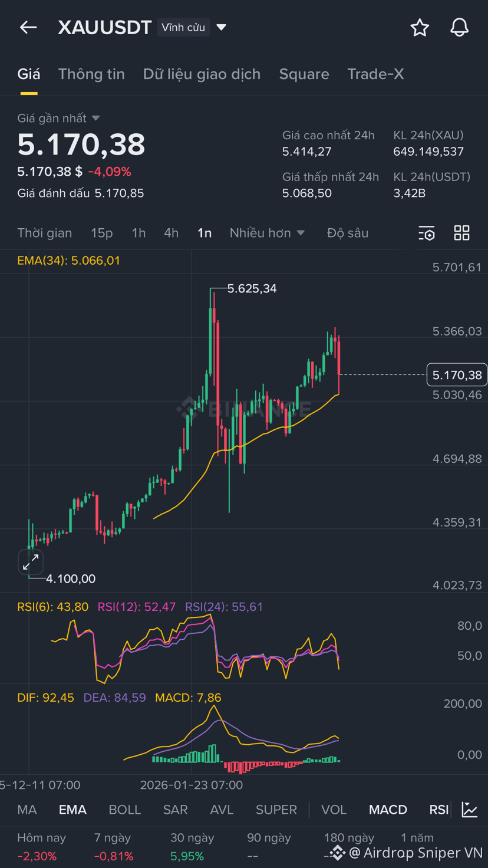Viewport: 488px width, 868px height.
Task: Tap the RSI(24): 55,61 label
Action: [x=224, y=607]
